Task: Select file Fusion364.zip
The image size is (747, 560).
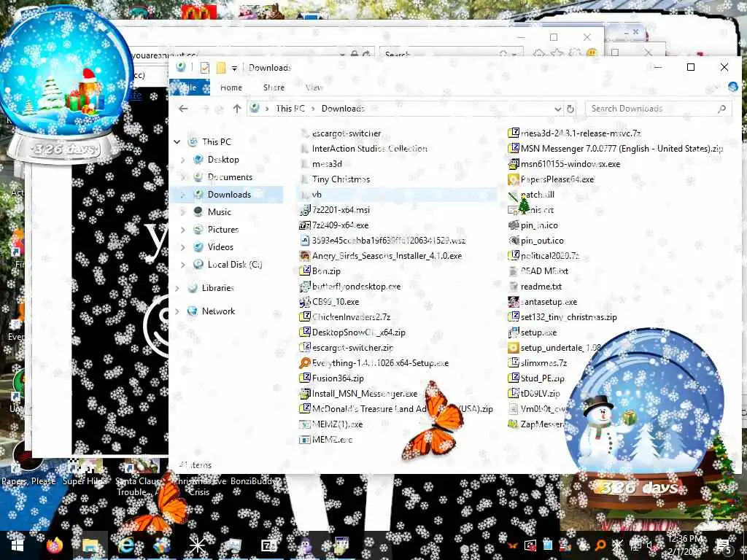Action: [x=338, y=378]
